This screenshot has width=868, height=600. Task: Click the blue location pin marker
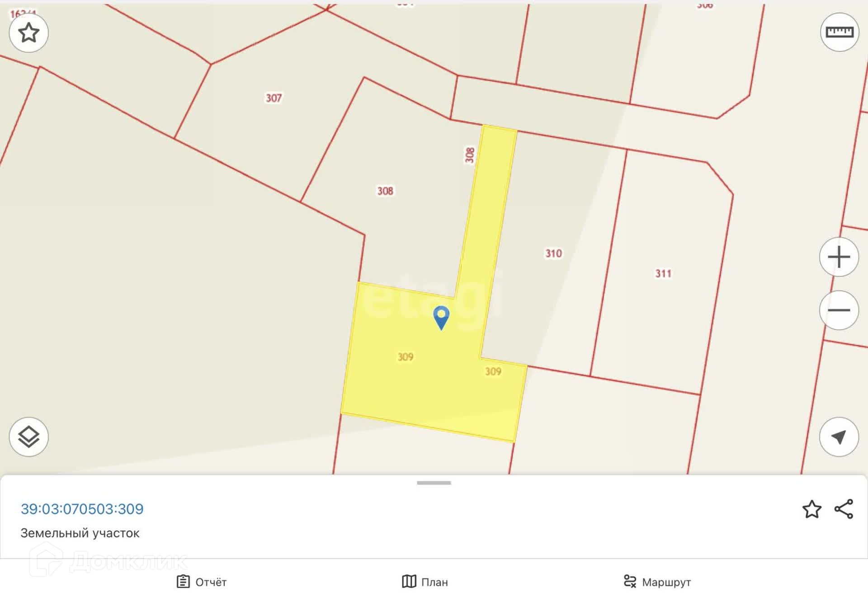point(441,318)
